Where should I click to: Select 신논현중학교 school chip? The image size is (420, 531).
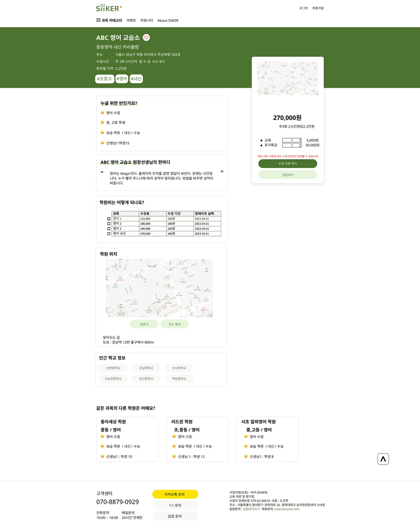[113, 378]
